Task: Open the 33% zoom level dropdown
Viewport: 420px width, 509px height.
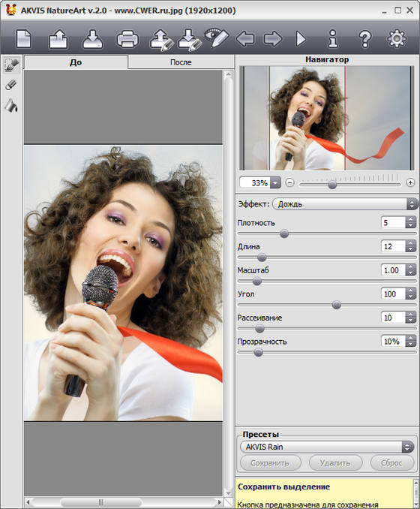Action: click(x=260, y=182)
